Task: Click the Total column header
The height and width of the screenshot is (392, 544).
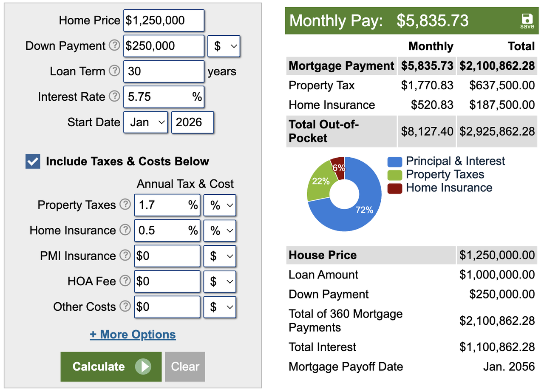Action: (x=521, y=46)
